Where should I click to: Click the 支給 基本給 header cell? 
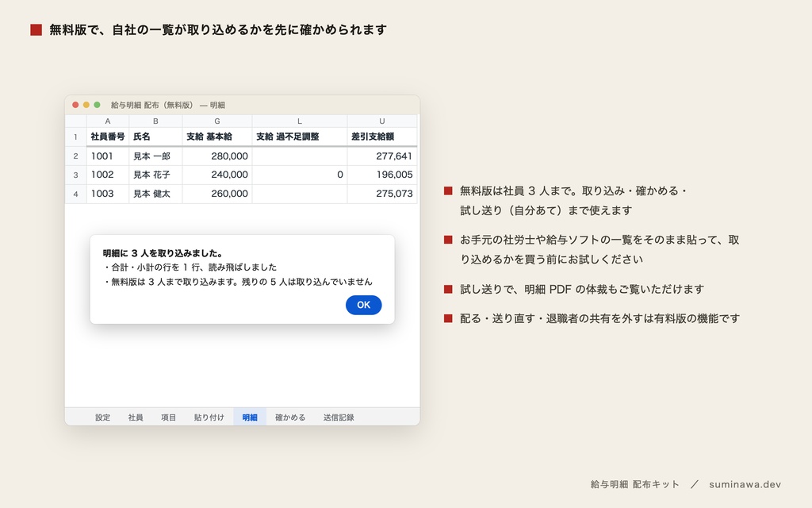(x=217, y=137)
